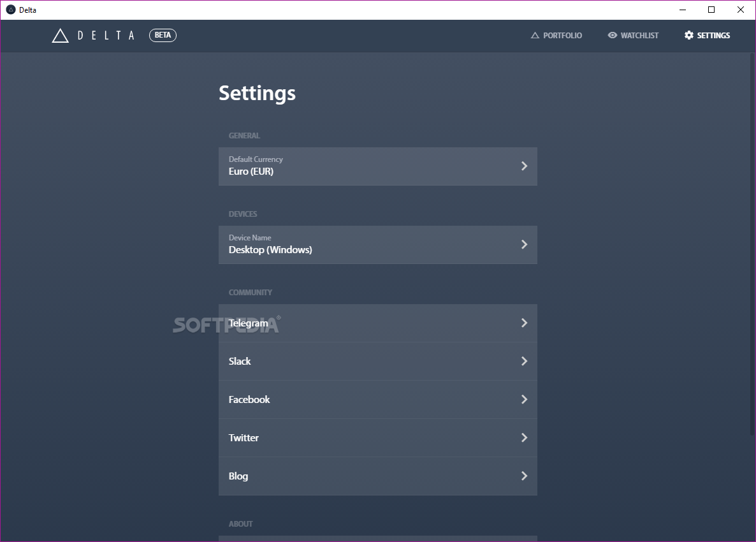Click the Settings gear icon
The image size is (756, 542).
point(689,35)
